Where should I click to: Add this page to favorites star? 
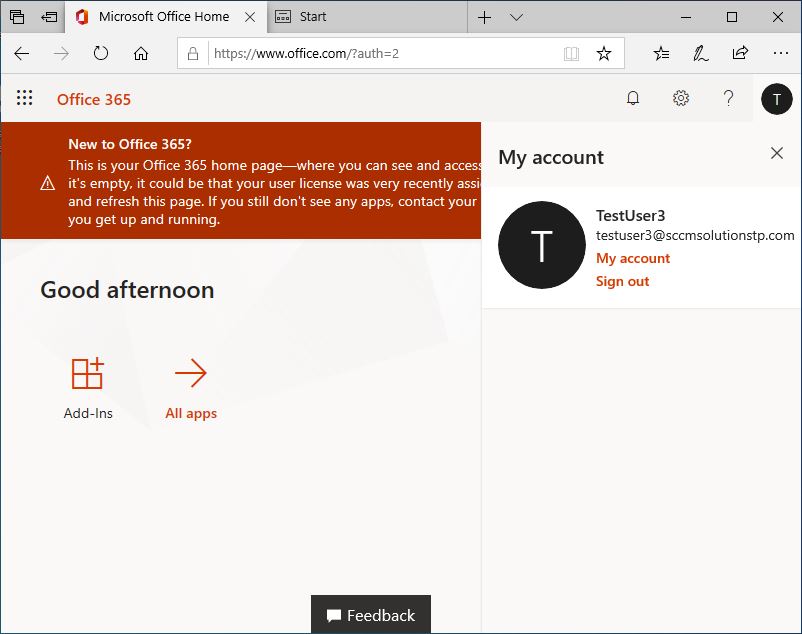click(x=604, y=54)
